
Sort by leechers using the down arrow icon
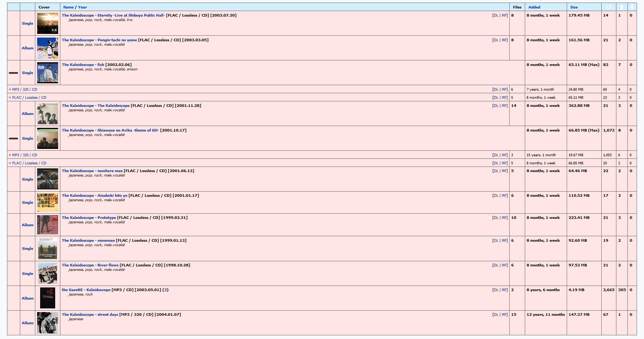[x=632, y=7]
